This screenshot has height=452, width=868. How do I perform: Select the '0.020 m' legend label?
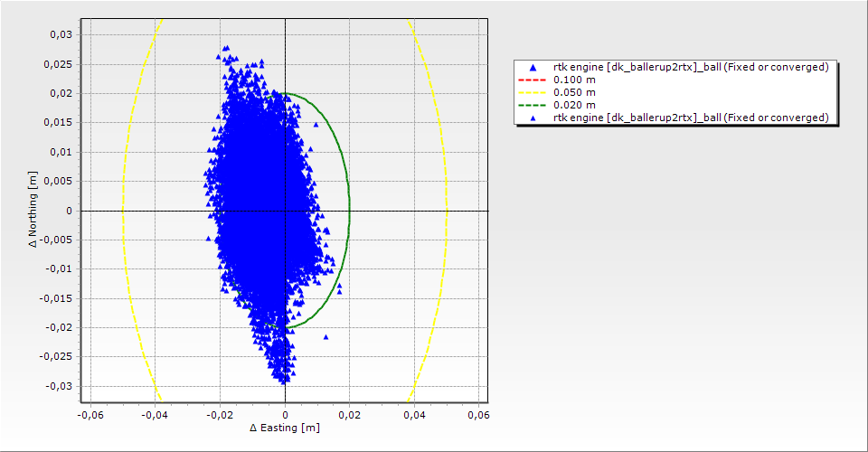pyautogui.click(x=575, y=105)
